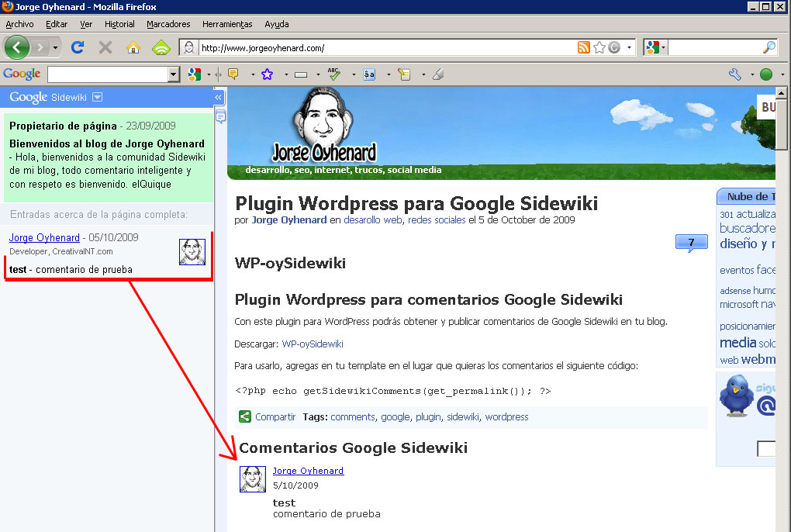Click the green wireless-signal toolbar icon
This screenshot has width=791, height=532.
point(161,47)
